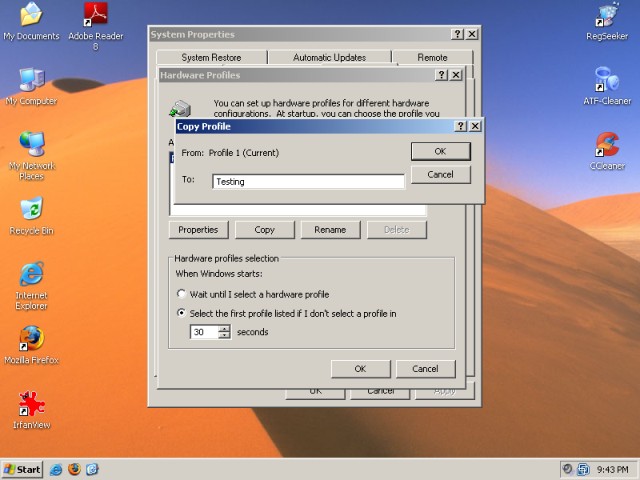Select the Mozilla Firefox desktop icon
The image size is (640, 480).
click(31, 345)
